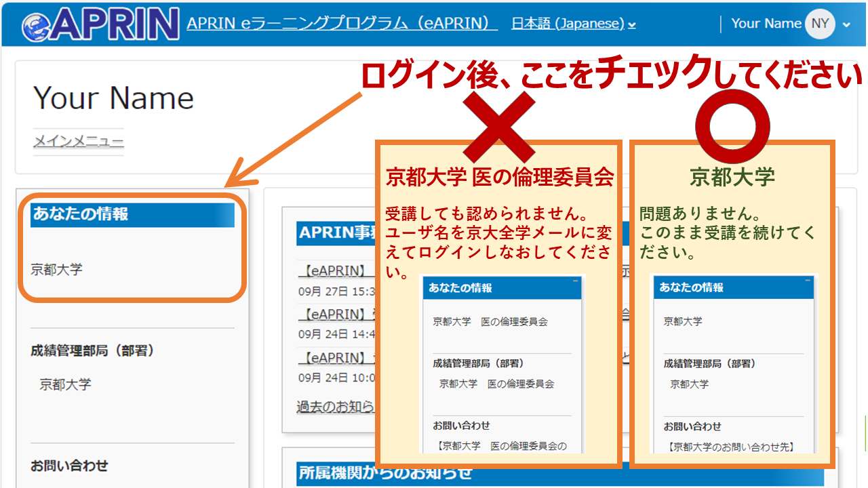Open the 過去のお知らせ past notices link
Image resolution: width=868 pixels, height=488 pixels.
[336, 407]
